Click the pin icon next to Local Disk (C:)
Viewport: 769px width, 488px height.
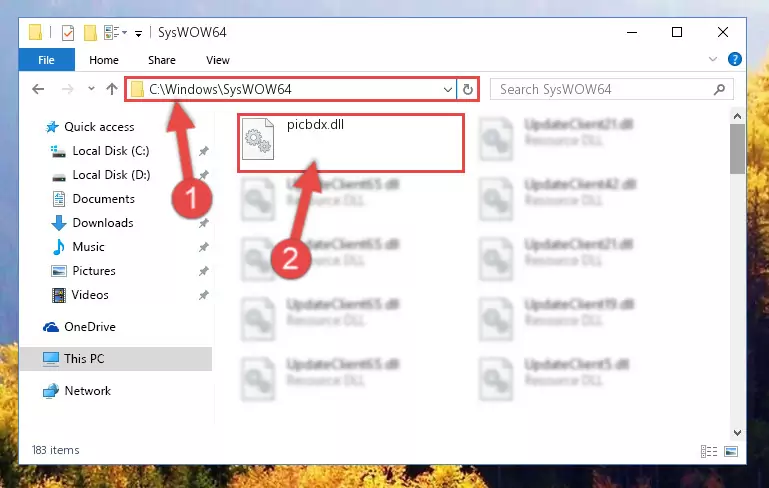tap(204, 151)
